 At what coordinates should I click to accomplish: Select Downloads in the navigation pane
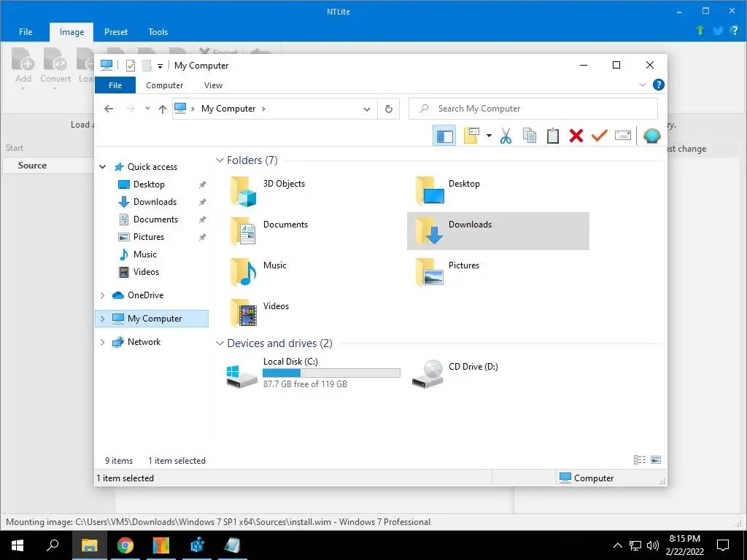pos(155,202)
